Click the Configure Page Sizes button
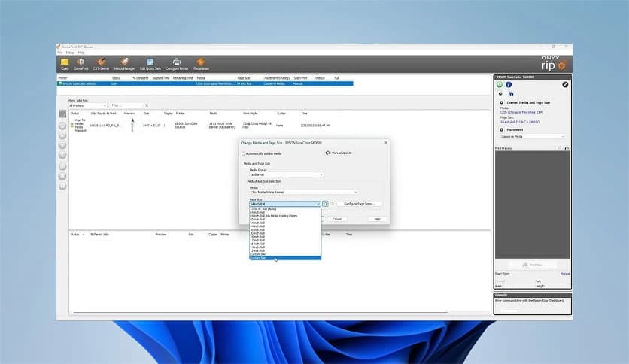Image resolution: width=629 pixels, height=364 pixels. (x=359, y=204)
